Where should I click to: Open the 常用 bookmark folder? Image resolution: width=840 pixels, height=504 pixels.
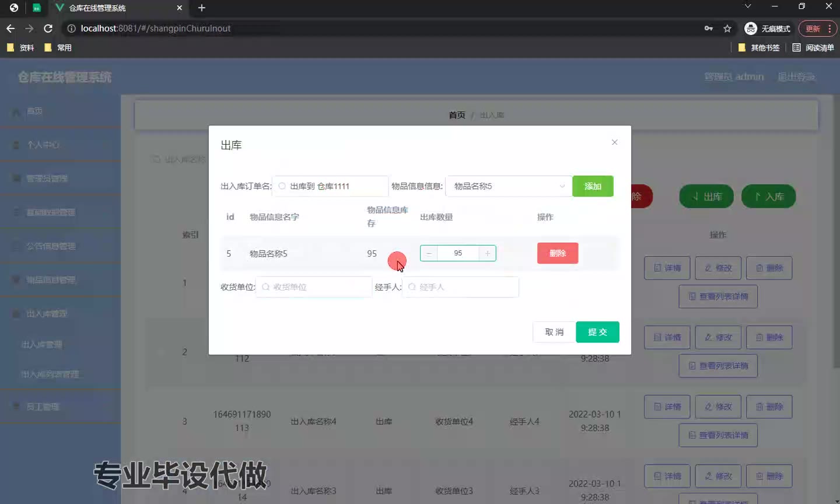coord(58,48)
